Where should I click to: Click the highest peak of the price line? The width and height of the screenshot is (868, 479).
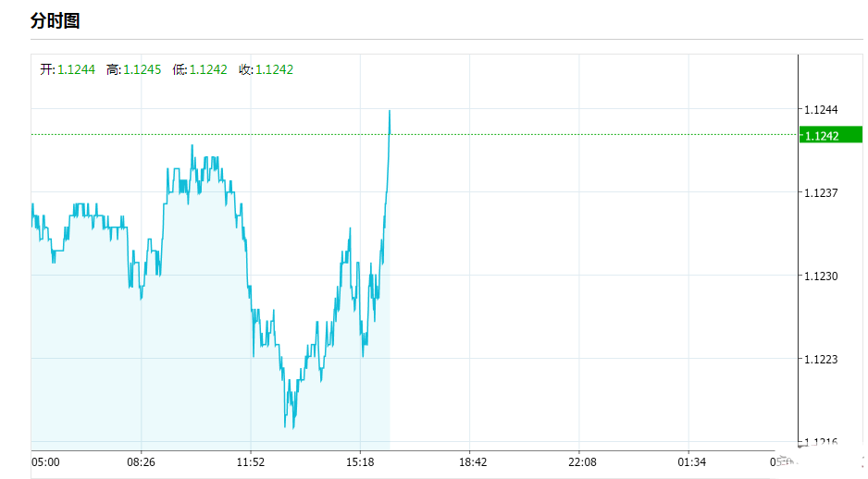pos(390,111)
